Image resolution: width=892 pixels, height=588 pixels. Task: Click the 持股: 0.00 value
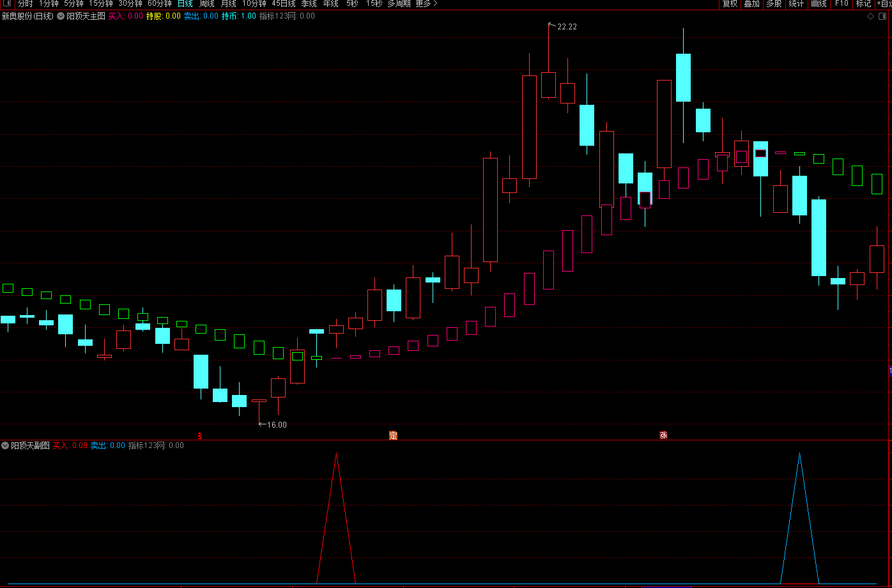[164, 17]
